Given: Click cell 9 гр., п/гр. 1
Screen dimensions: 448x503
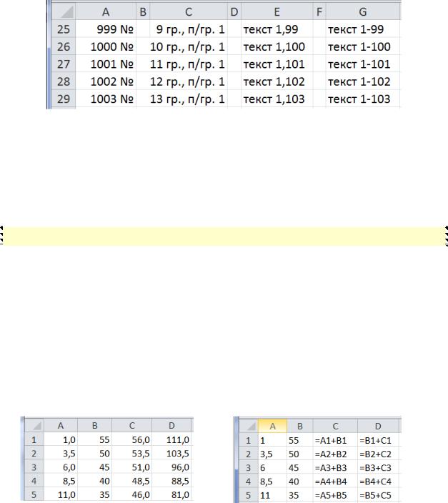Looking at the screenshot, I should [189, 29].
